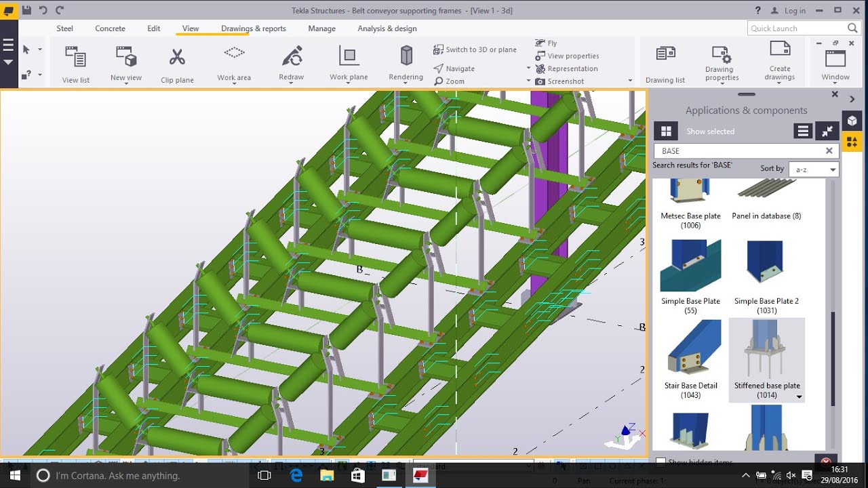Click the Navigate command

click(x=454, y=68)
